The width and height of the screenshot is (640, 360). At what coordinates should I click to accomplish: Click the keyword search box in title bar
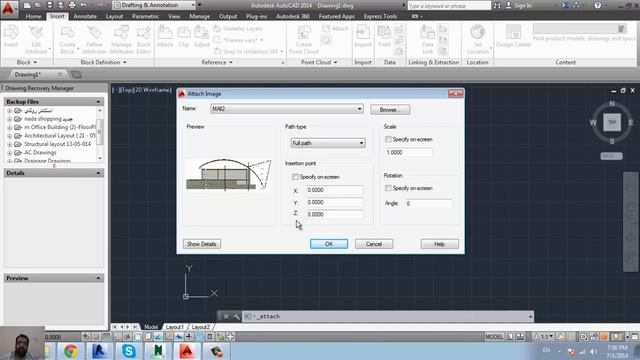click(x=449, y=6)
